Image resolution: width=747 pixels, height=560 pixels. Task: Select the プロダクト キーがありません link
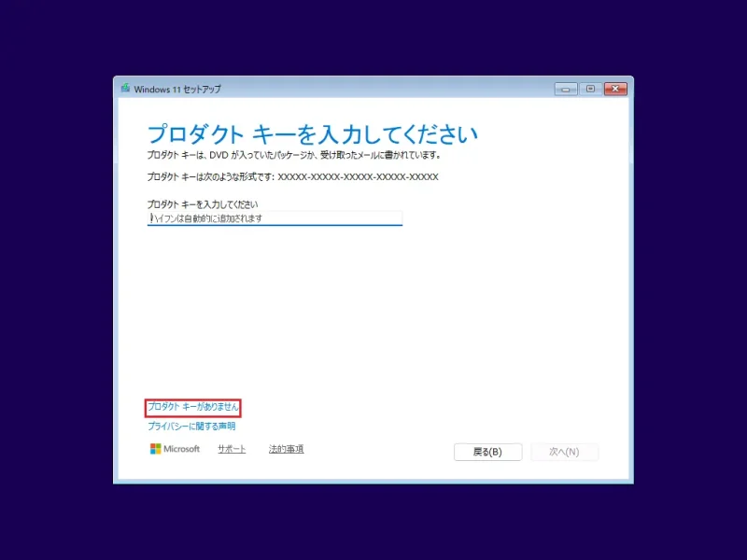tap(193, 407)
